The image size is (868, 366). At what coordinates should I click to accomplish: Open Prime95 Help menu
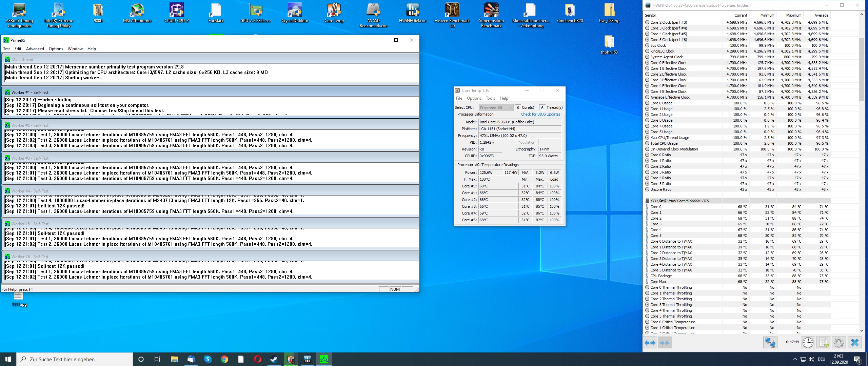point(92,49)
